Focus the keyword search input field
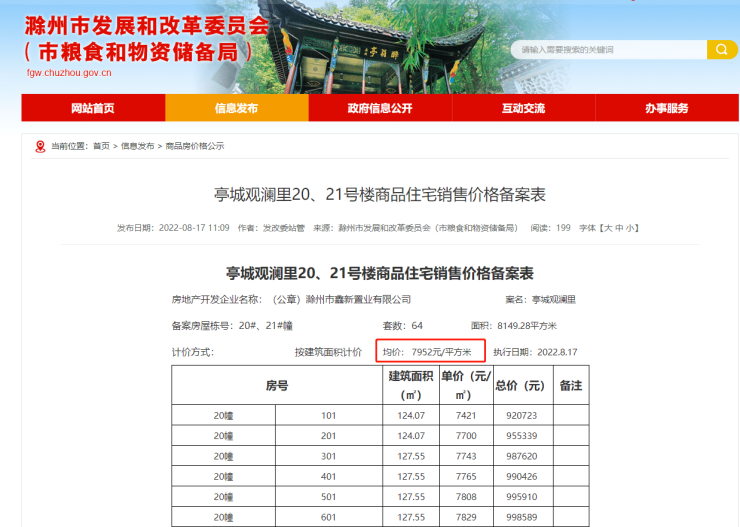The width and height of the screenshot is (740, 527). click(609, 50)
